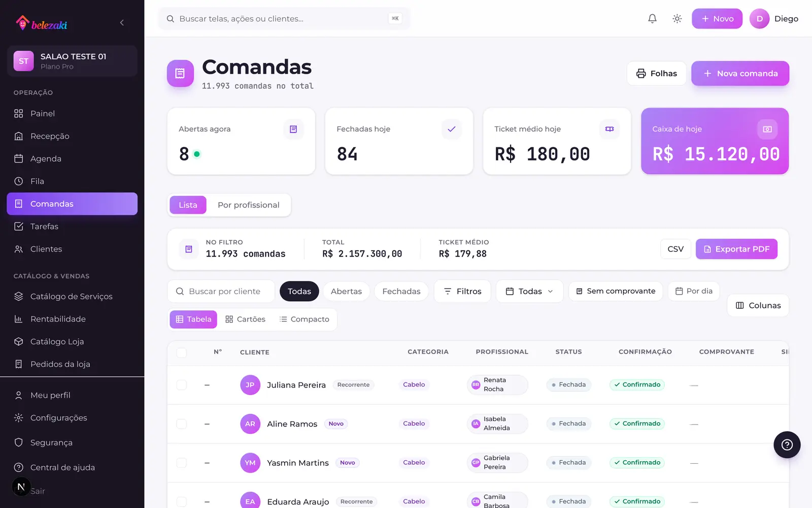The height and width of the screenshot is (508, 812).
Task: Open the Diego user avatar menu
Action: click(x=760, y=19)
